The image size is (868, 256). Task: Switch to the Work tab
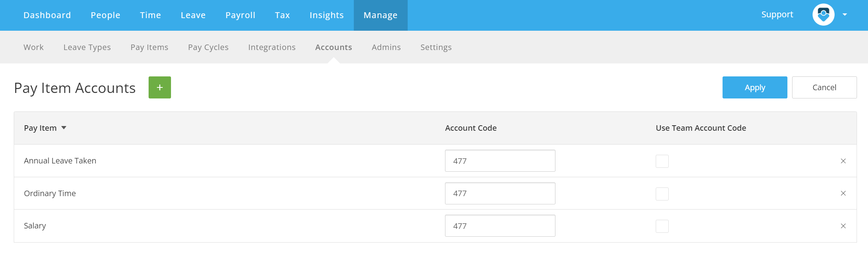pyautogui.click(x=33, y=47)
